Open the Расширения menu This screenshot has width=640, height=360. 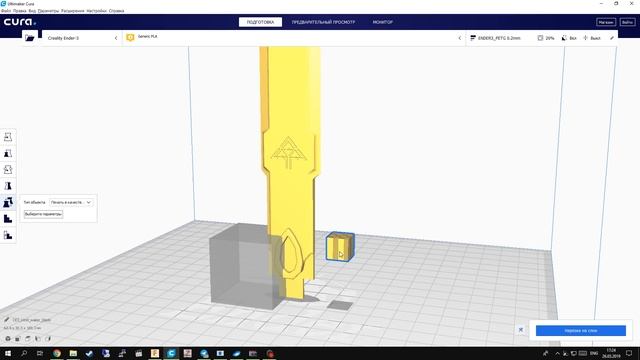[73, 11]
